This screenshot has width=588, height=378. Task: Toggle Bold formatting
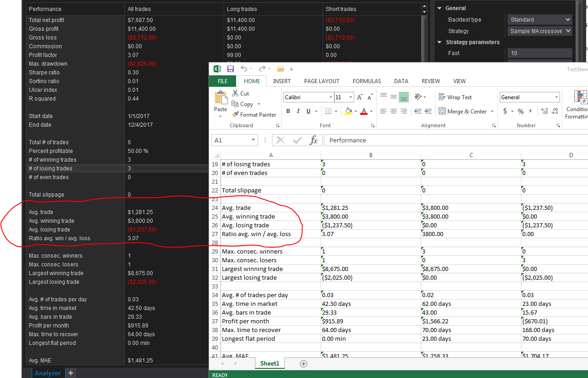click(288, 111)
